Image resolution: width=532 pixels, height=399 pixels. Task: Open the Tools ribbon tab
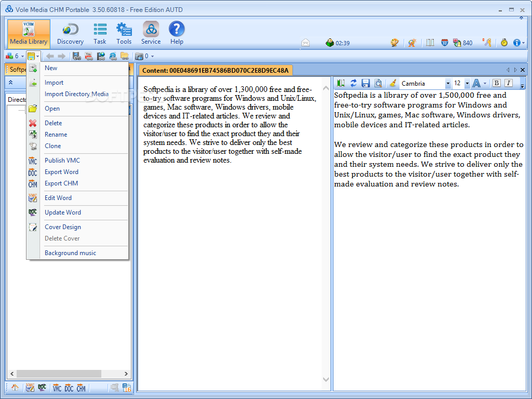pos(124,34)
